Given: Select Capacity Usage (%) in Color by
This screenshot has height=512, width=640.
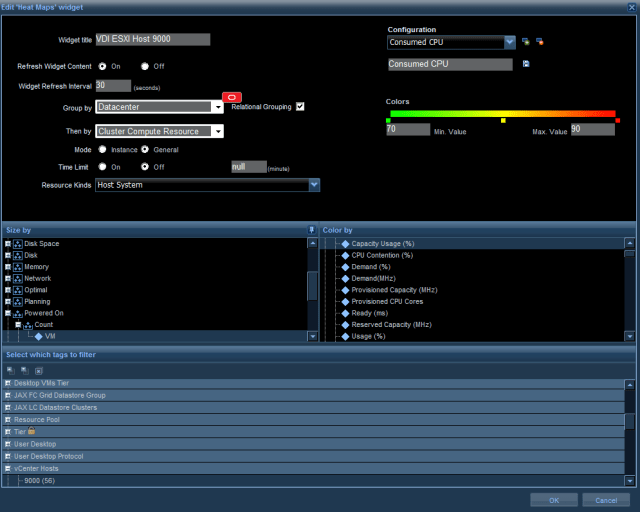Looking at the screenshot, I should pyautogui.click(x=383, y=243).
